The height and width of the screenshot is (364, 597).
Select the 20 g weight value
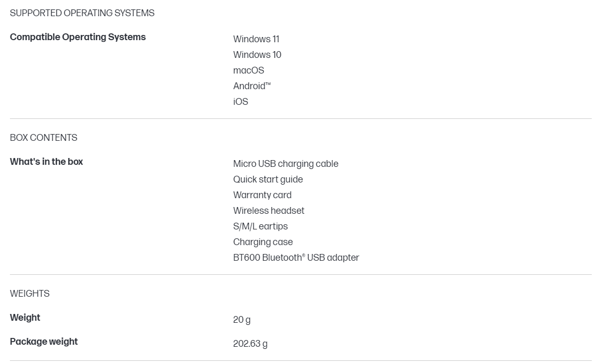click(242, 320)
